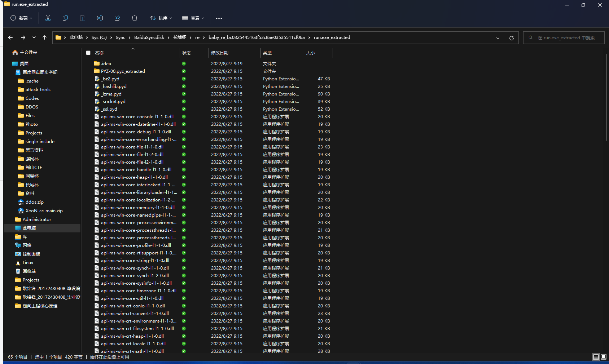
Task: Click the Delete trash can icon
Action: (135, 18)
